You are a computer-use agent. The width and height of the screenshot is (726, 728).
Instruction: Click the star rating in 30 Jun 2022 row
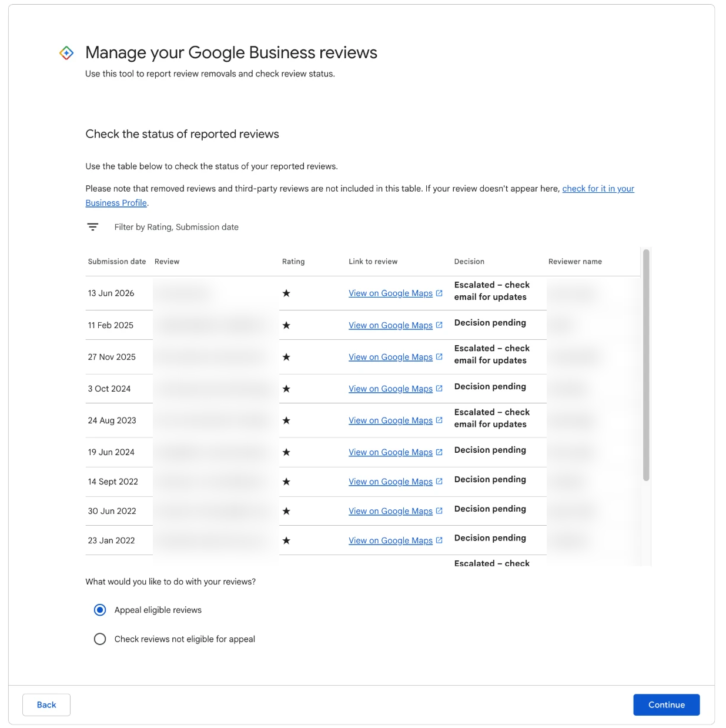click(286, 511)
